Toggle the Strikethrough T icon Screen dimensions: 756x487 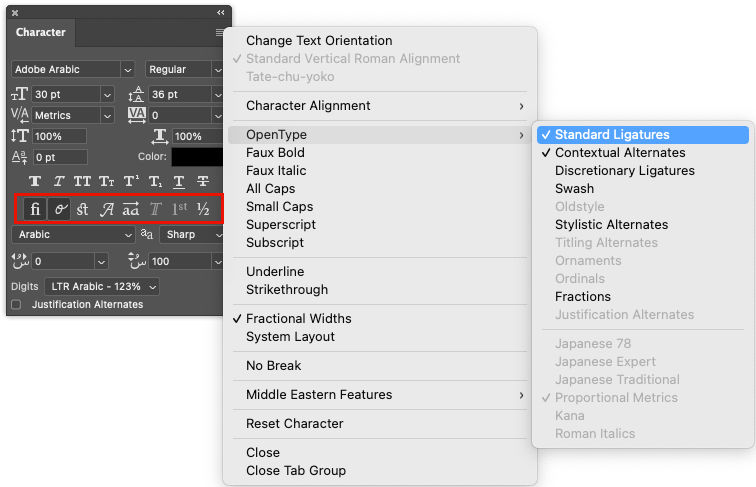coord(203,181)
